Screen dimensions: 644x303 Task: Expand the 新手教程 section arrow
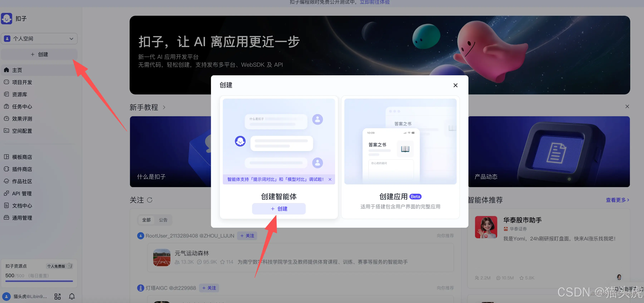click(x=164, y=107)
